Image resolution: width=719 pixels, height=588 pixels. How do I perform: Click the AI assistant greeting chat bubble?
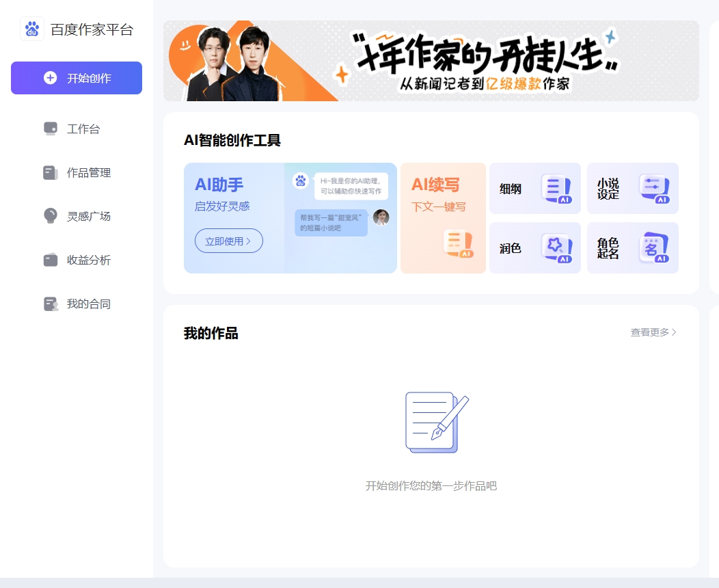coord(351,186)
